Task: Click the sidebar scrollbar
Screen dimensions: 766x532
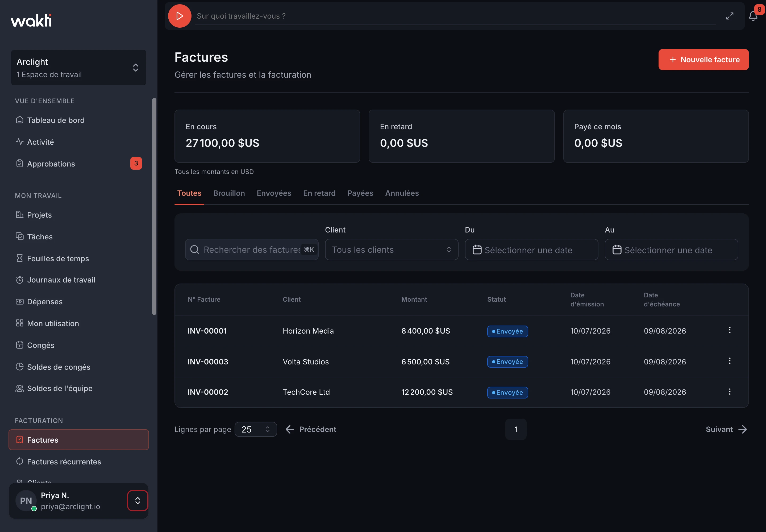Action: click(154, 206)
